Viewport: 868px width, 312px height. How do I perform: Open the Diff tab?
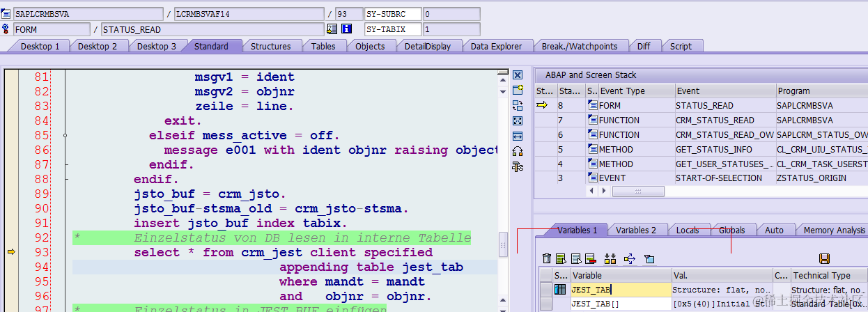[x=644, y=46]
